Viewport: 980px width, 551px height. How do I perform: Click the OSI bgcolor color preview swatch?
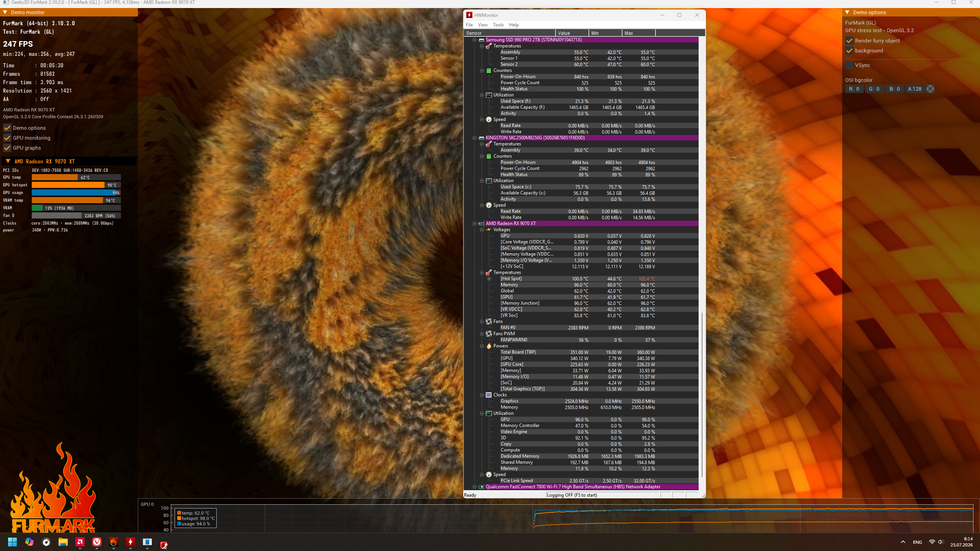click(x=930, y=89)
